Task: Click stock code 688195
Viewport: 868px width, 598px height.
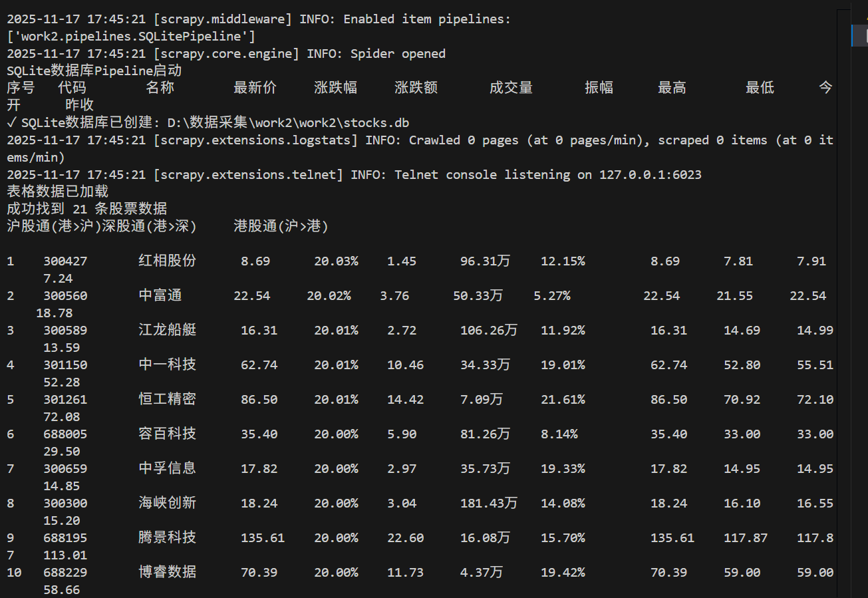Action: [x=65, y=538]
